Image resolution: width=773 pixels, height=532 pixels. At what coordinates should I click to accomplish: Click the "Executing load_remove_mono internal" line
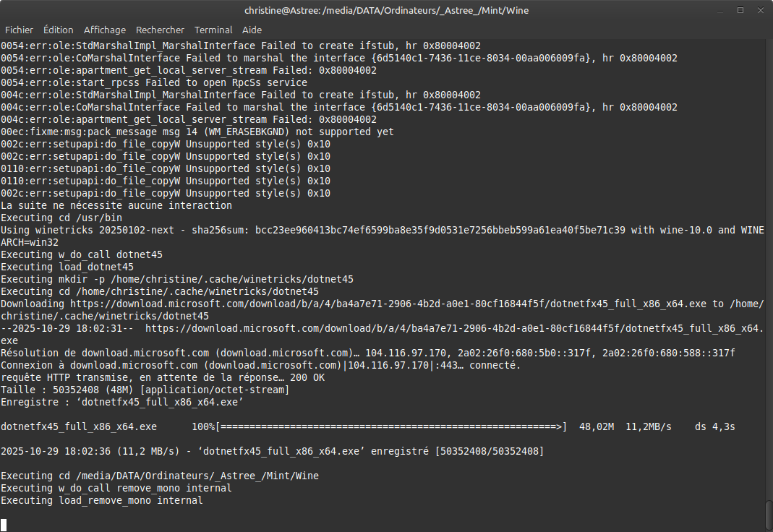tap(102, 500)
